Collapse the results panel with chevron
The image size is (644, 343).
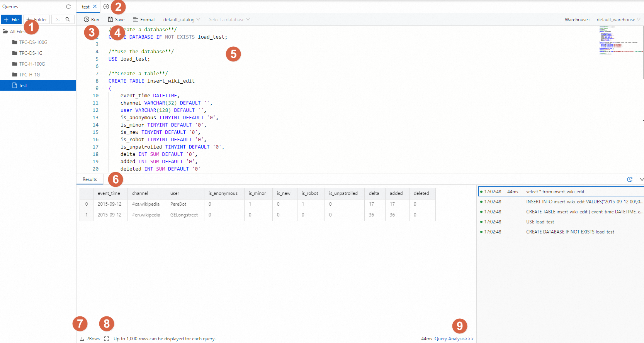(x=641, y=179)
